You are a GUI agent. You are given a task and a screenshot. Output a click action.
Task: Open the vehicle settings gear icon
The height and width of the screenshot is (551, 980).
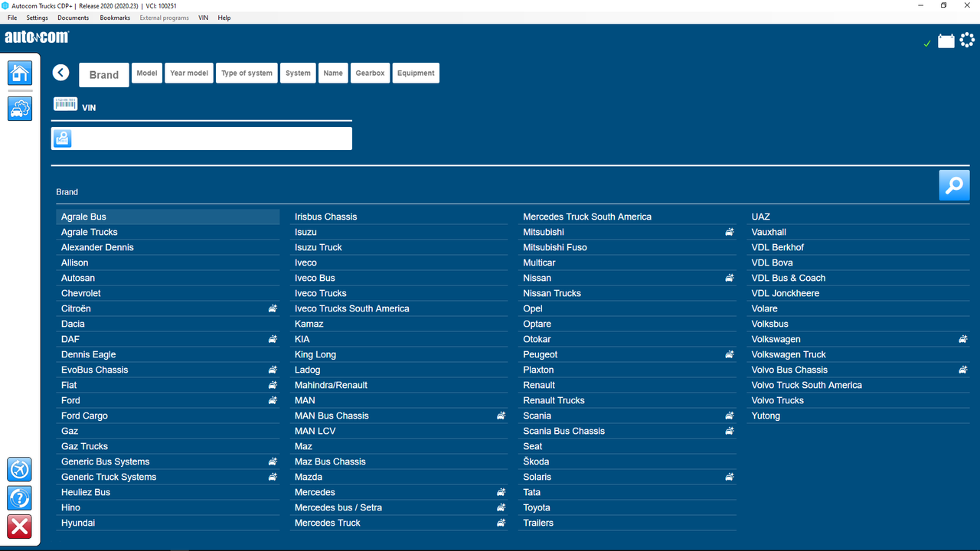tap(20, 109)
